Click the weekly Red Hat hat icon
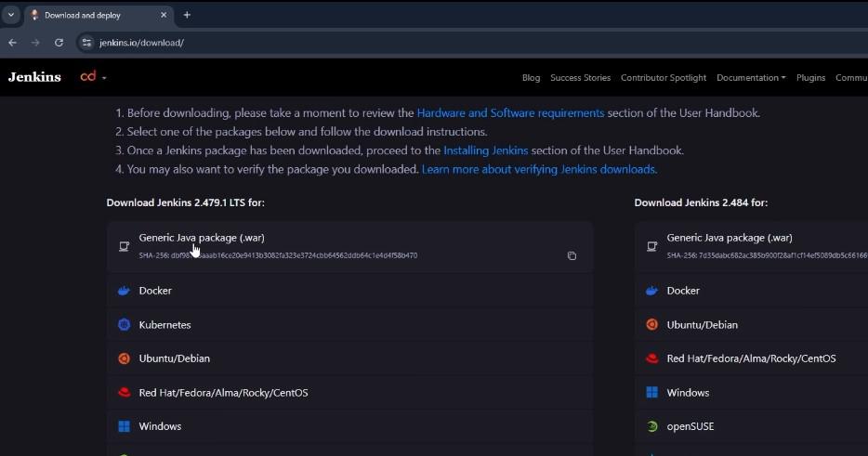Viewport: 868px width, 456px height. click(x=652, y=358)
